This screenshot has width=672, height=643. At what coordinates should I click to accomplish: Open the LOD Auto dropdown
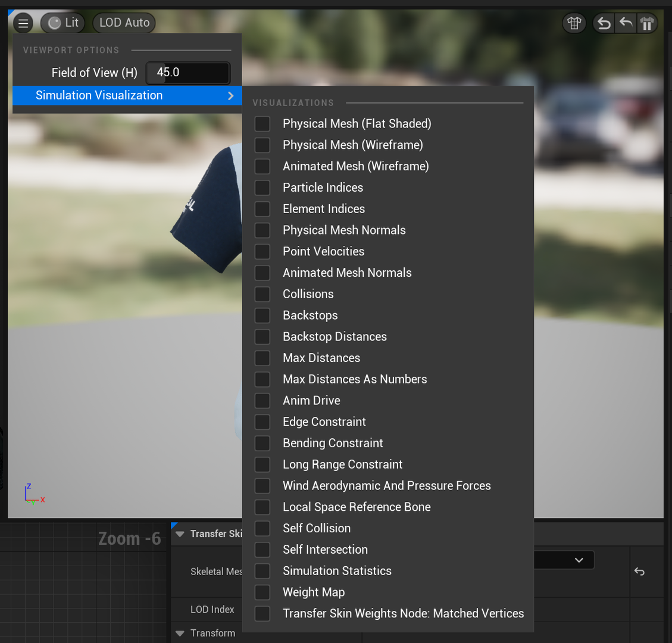click(x=124, y=23)
